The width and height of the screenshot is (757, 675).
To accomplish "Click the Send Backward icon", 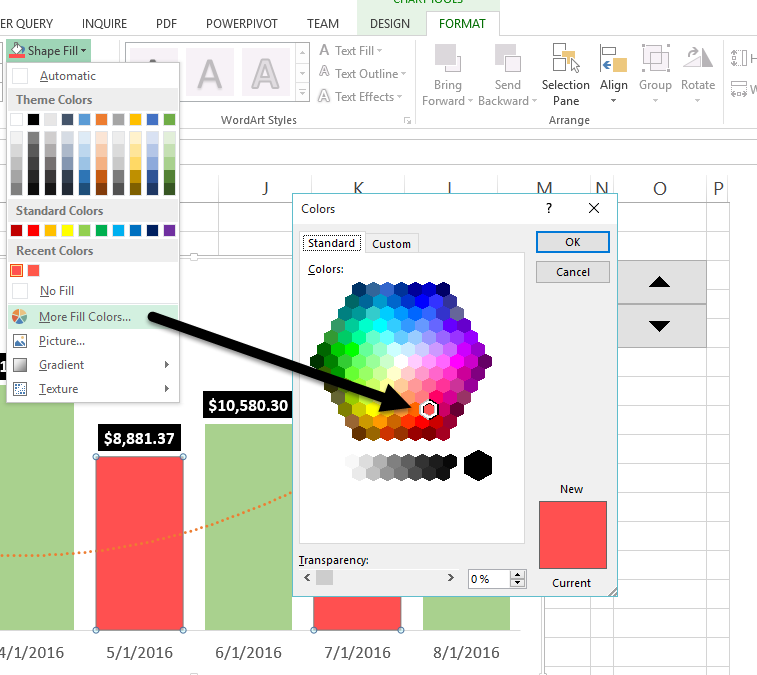I will [507, 58].
